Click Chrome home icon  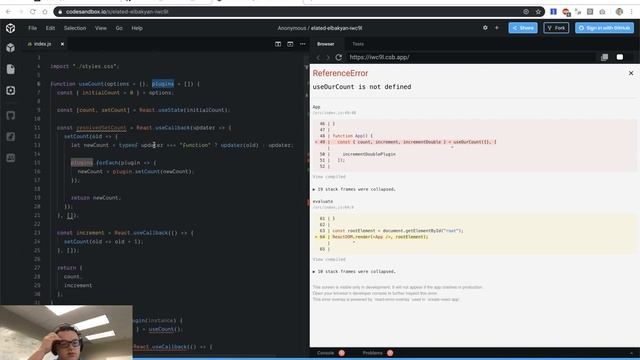point(45,11)
